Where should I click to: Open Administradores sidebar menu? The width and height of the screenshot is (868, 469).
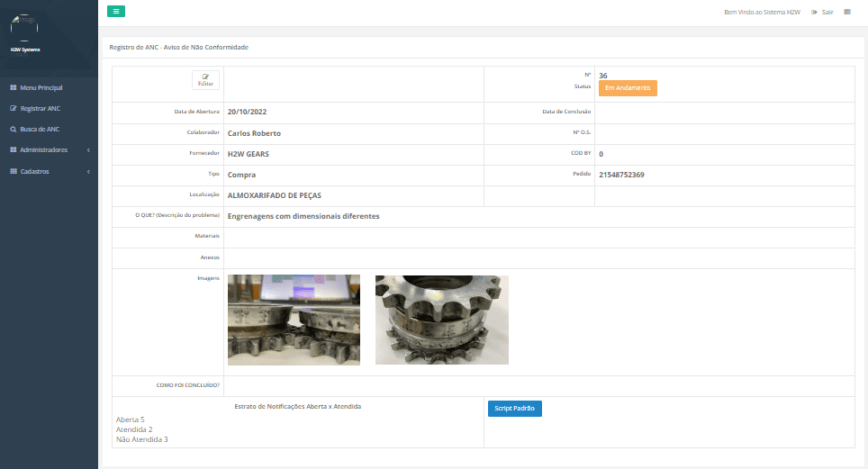click(44, 150)
